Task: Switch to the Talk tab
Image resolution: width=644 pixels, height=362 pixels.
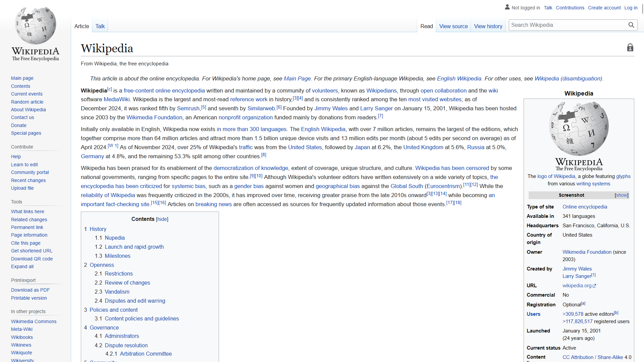Action: [x=100, y=26]
